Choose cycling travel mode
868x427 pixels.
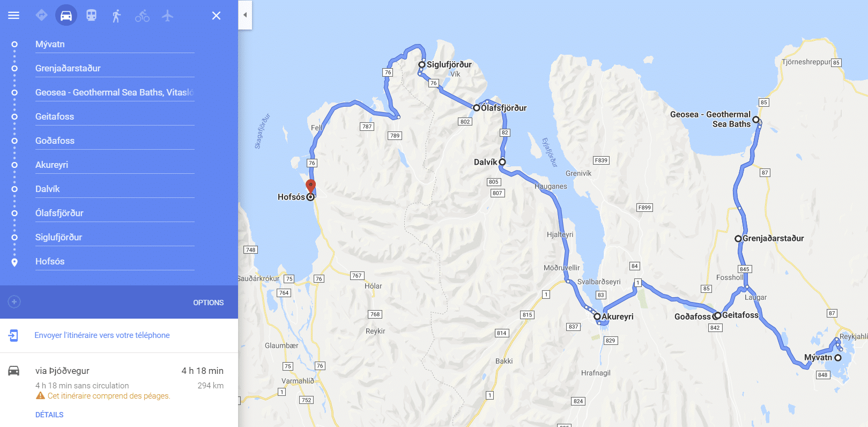(x=142, y=16)
